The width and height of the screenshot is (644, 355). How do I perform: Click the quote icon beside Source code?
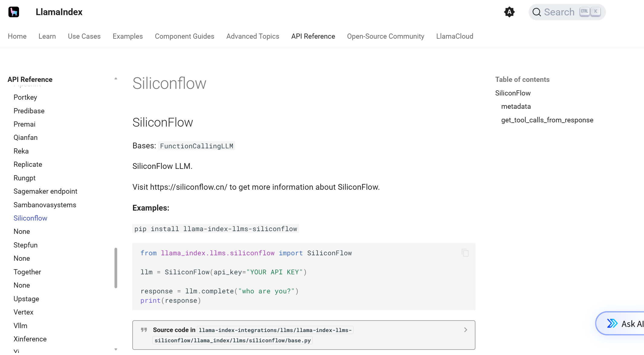[x=144, y=330]
